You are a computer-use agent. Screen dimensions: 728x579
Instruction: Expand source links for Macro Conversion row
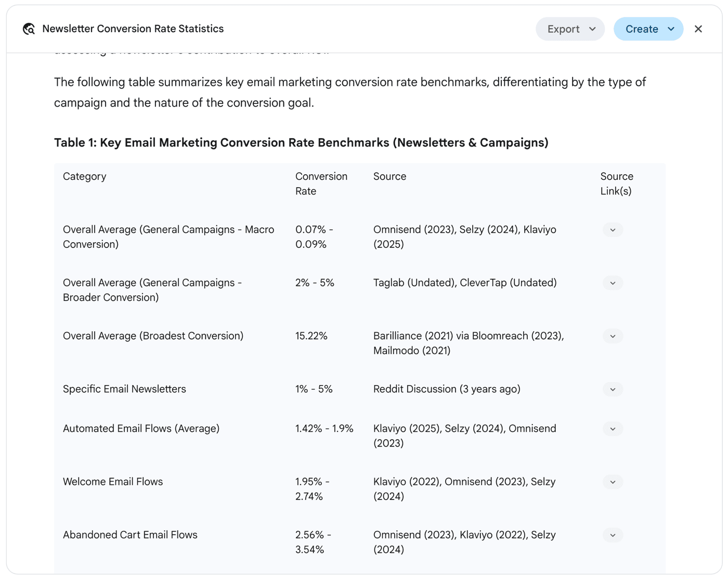tap(613, 230)
